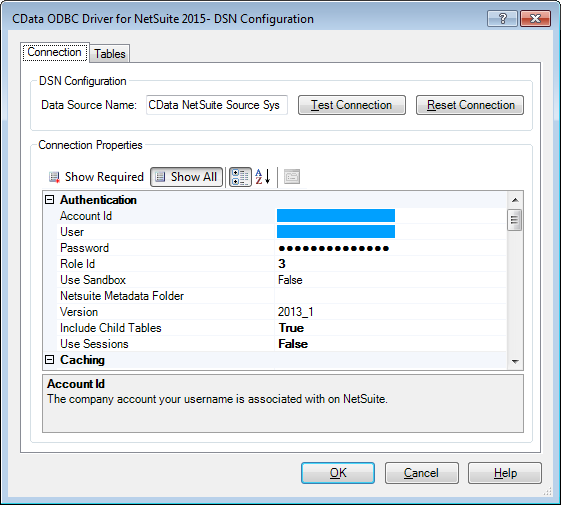Screen dimensions: 561x505
Task: Toggle the Show All properties button
Action: (x=186, y=177)
